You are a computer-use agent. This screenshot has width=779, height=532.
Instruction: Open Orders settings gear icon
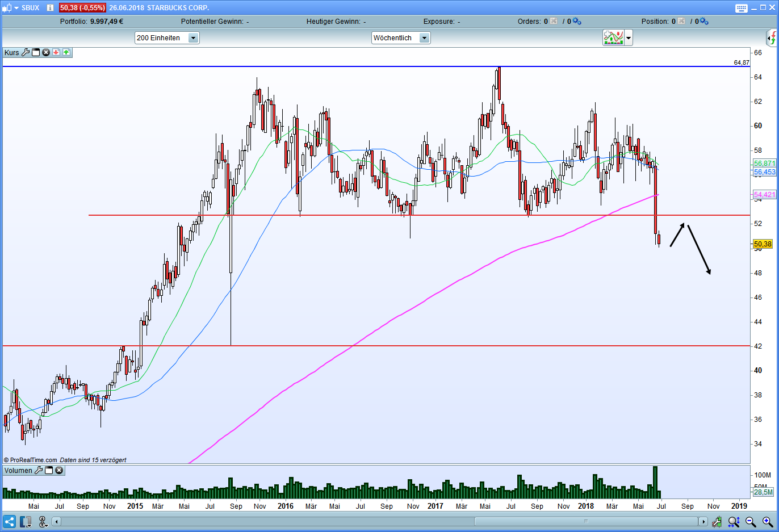[x=577, y=21]
